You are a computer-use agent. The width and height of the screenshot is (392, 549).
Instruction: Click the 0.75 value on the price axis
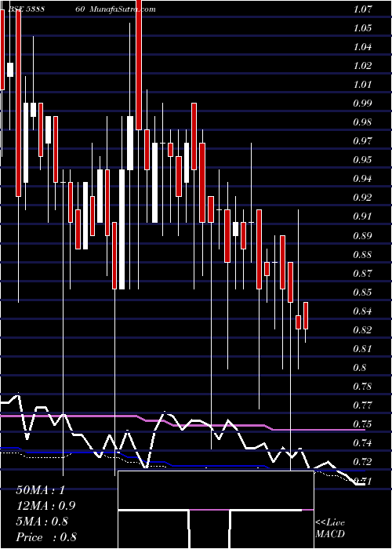coord(362,425)
